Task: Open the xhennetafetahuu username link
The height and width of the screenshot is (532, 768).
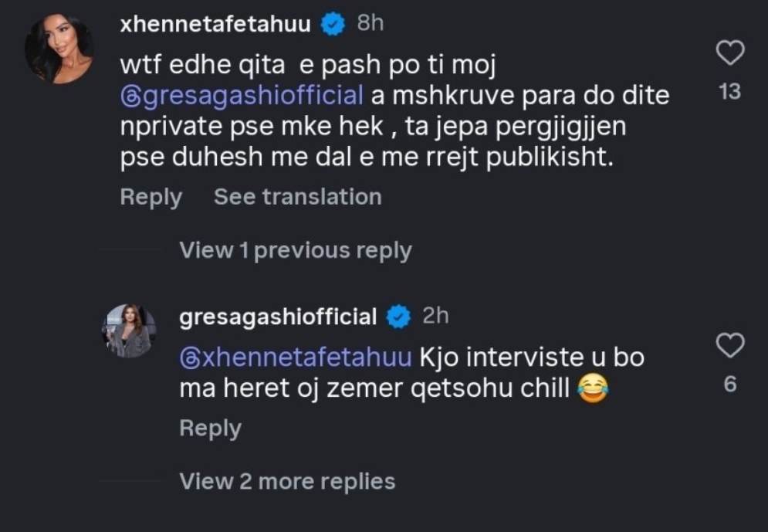Action: tap(215, 25)
